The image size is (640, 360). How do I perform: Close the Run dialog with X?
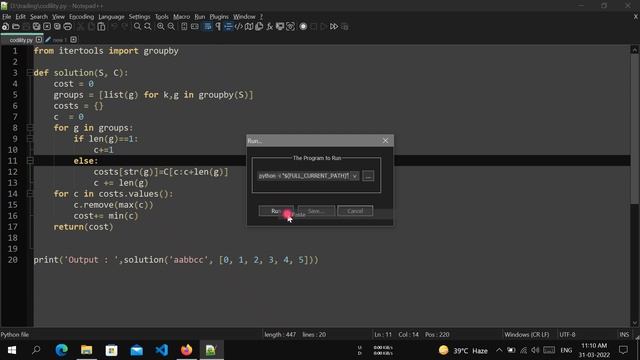(x=385, y=140)
